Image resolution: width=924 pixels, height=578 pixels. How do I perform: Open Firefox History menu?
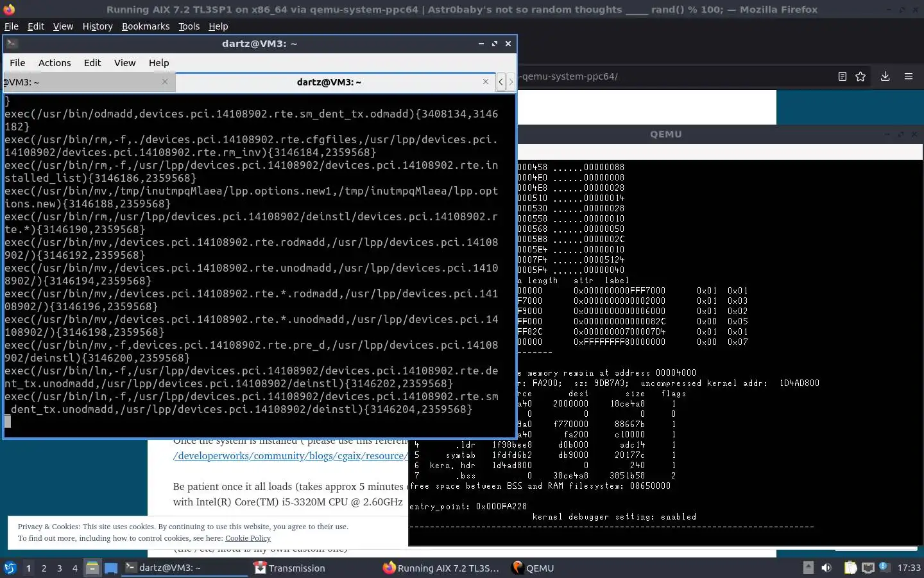(x=98, y=26)
